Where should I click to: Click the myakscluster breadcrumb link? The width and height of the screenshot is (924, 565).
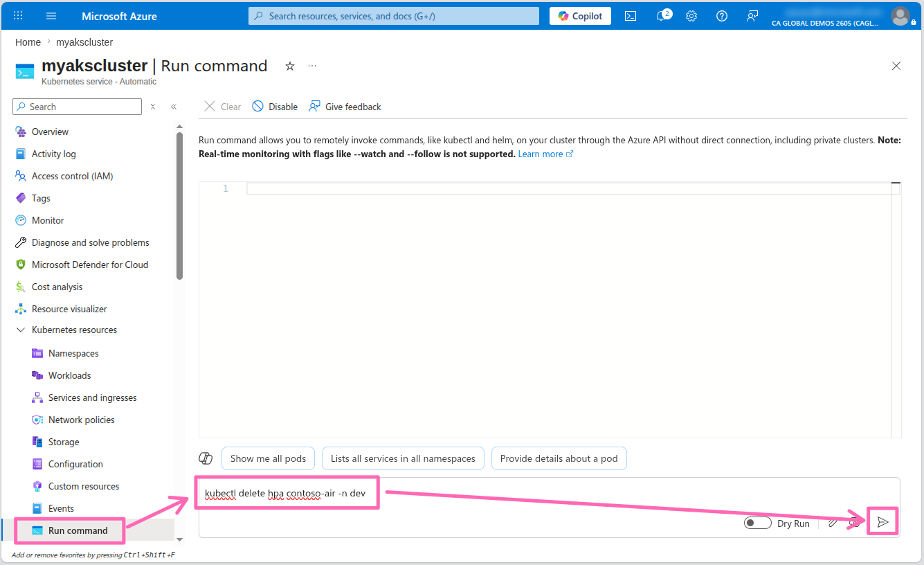[84, 42]
